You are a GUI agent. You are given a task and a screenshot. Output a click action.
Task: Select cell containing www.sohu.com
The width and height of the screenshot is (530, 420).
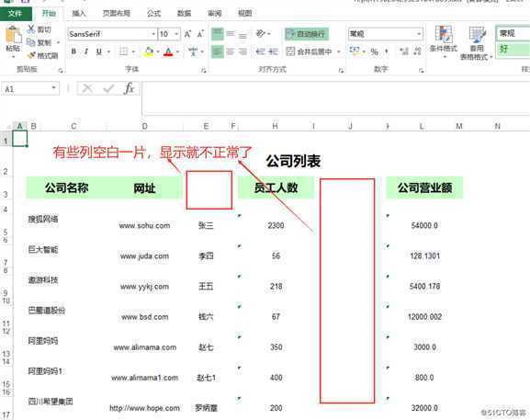point(144,225)
